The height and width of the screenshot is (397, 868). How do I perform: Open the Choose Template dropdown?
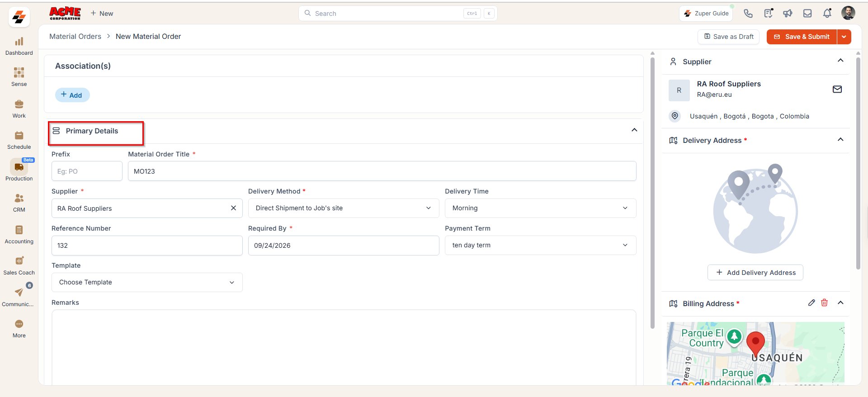point(147,282)
